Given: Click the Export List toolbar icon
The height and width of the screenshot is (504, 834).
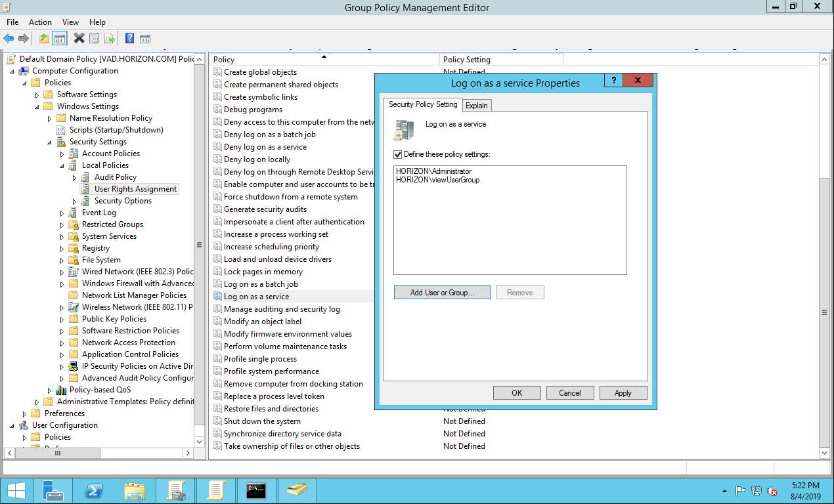Looking at the screenshot, I should pyautogui.click(x=110, y=39).
